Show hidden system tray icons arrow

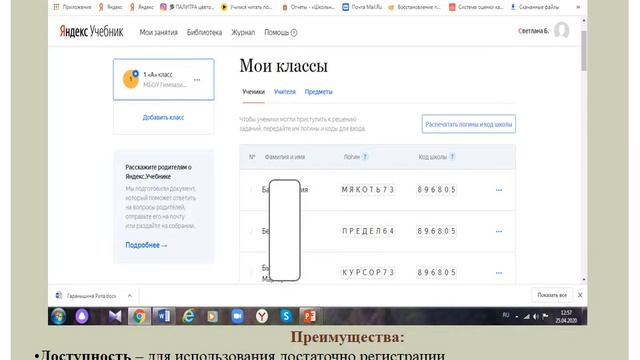[x=517, y=317]
